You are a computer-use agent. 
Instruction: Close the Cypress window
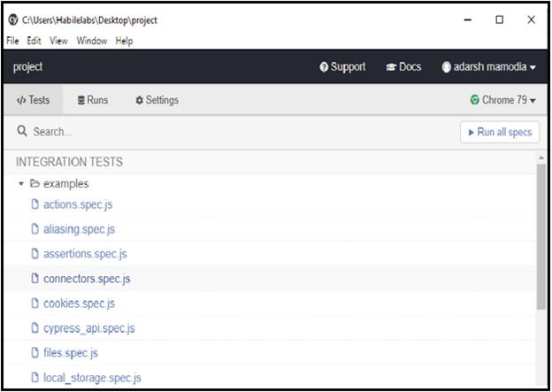pos(532,19)
